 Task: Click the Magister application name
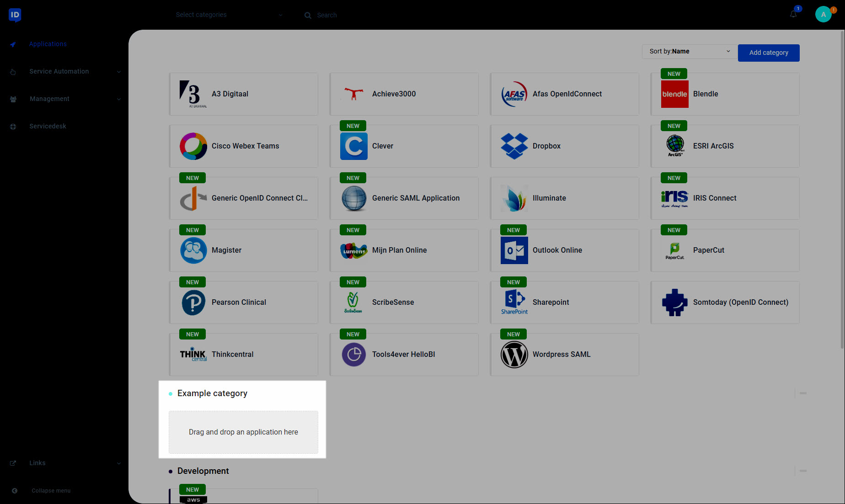(226, 250)
